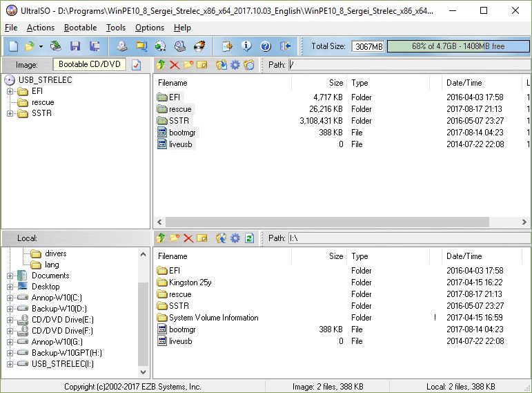Image resolution: width=532 pixels, height=393 pixels.
Task: Click the Make CD/DVD Image drive icon
Action: (122, 46)
